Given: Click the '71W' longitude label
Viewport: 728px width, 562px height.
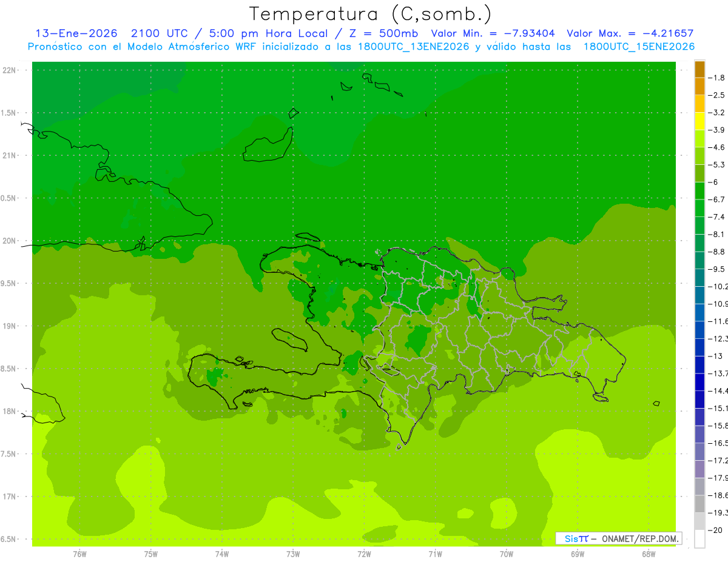Looking at the screenshot, I should 435,554.
